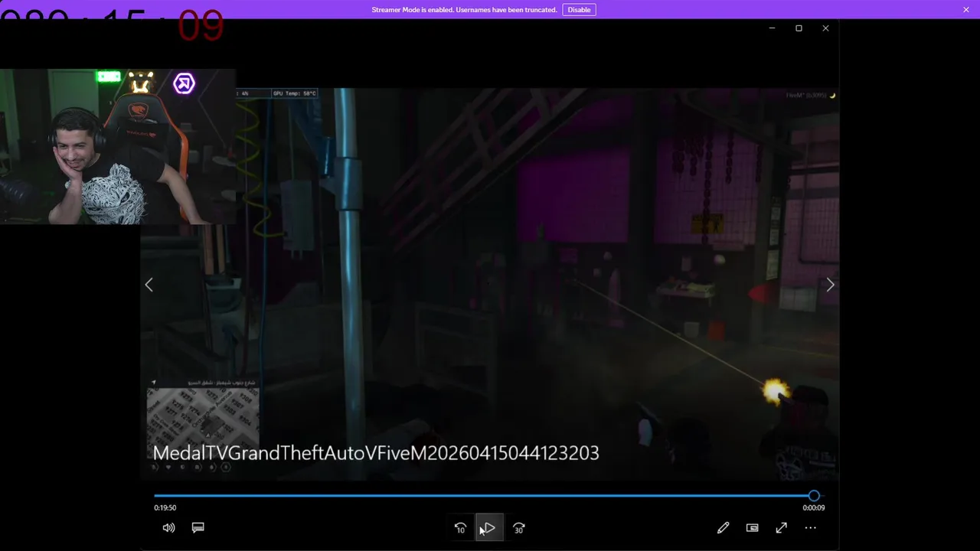The image size is (980, 551).
Task: Click the seek bar handle near the end
Action: (814, 496)
